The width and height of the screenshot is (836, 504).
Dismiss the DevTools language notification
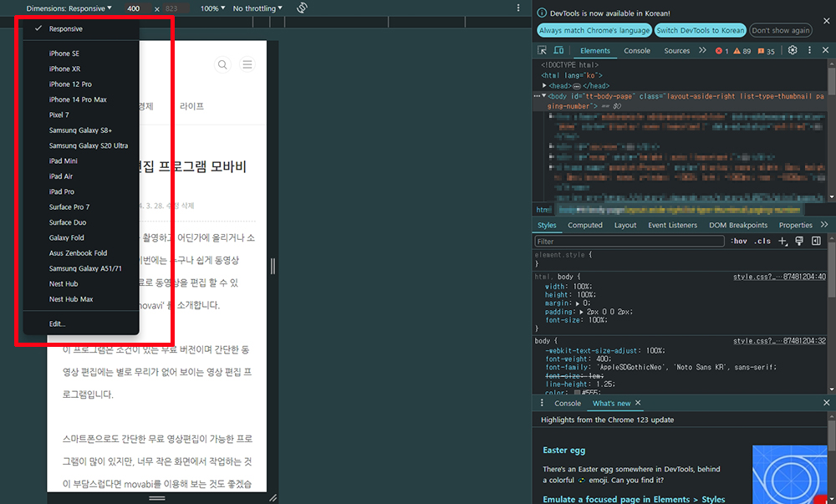[x=827, y=21]
